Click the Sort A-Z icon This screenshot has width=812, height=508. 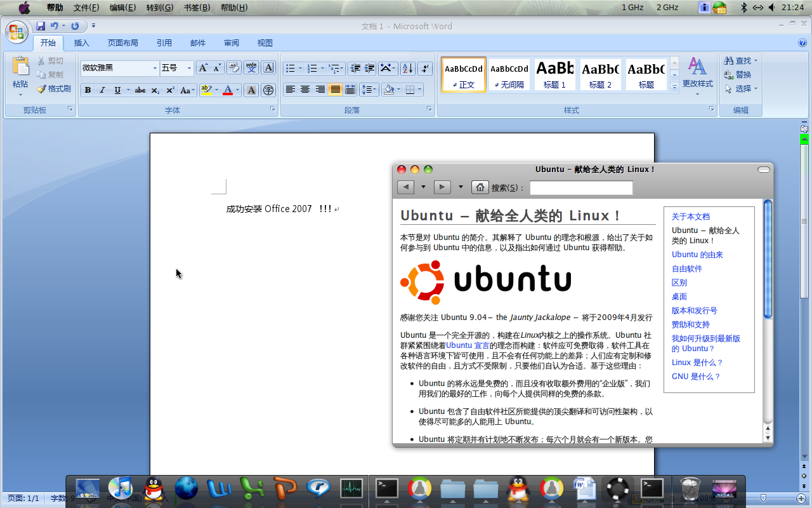pos(407,68)
